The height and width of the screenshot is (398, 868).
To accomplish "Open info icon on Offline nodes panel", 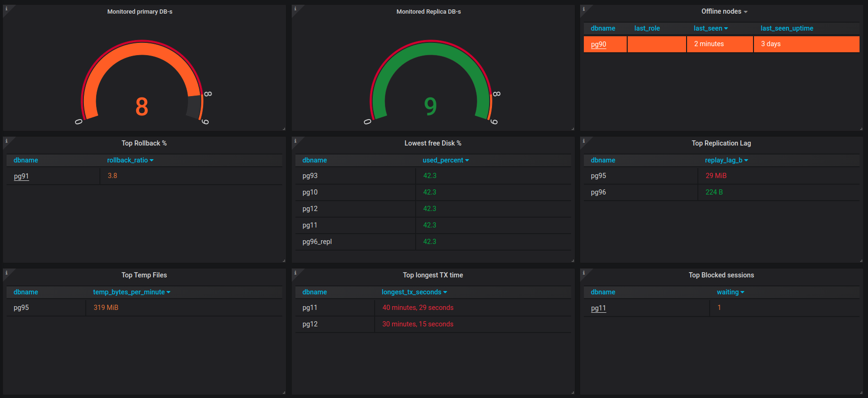I will pos(584,9).
